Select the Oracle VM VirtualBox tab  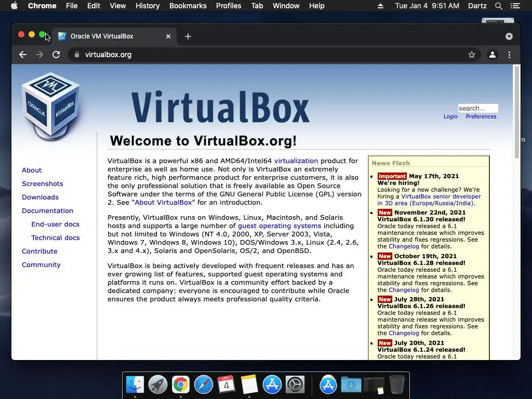(x=114, y=36)
